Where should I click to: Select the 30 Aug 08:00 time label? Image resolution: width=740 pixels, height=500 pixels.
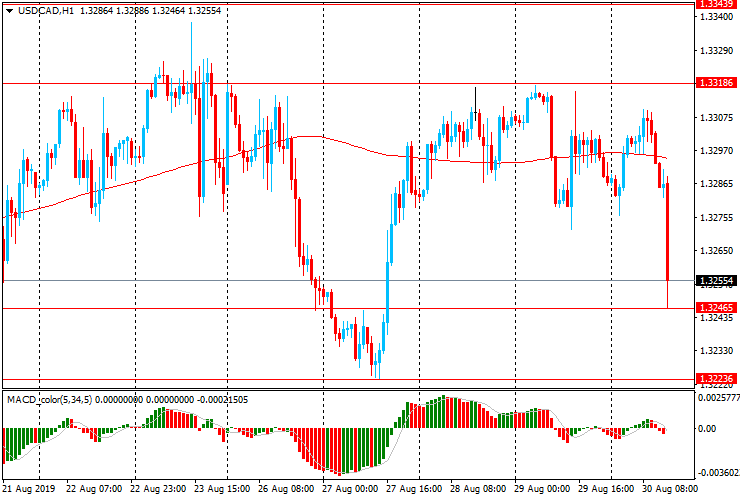pyautogui.click(x=670, y=489)
